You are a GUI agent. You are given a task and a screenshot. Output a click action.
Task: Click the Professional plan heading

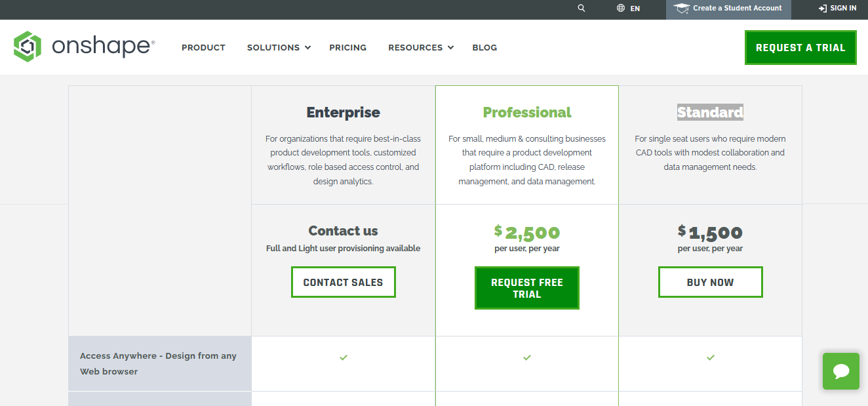pyautogui.click(x=527, y=112)
